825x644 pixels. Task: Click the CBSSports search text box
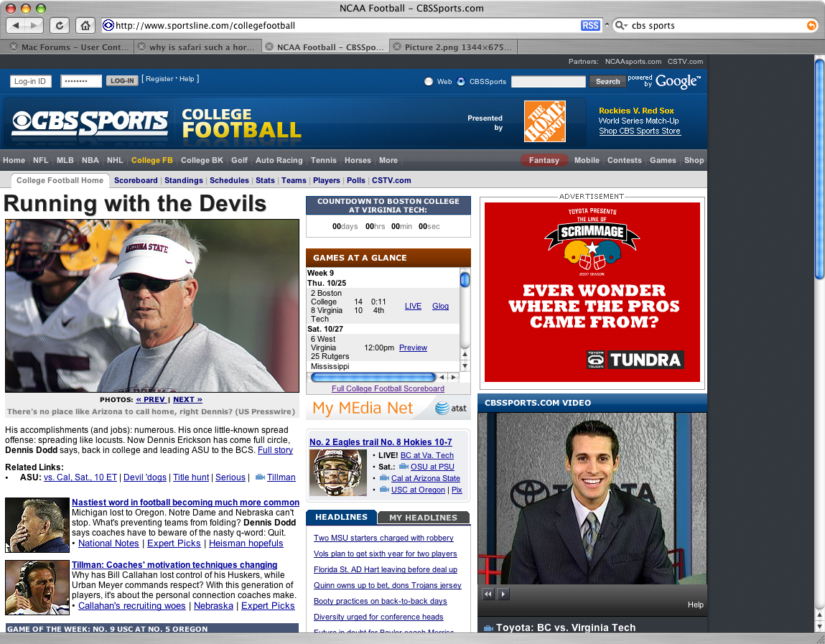click(549, 82)
